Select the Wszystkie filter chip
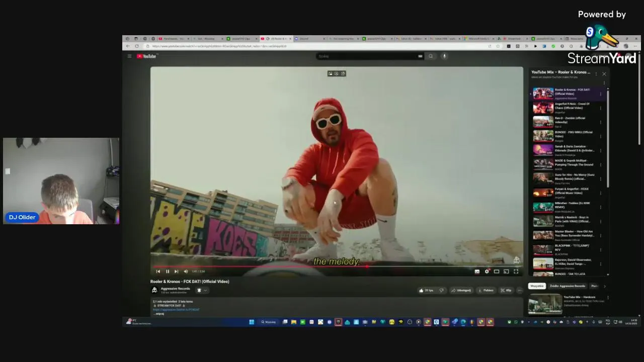644x362 pixels. pyautogui.click(x=537, y=286)
